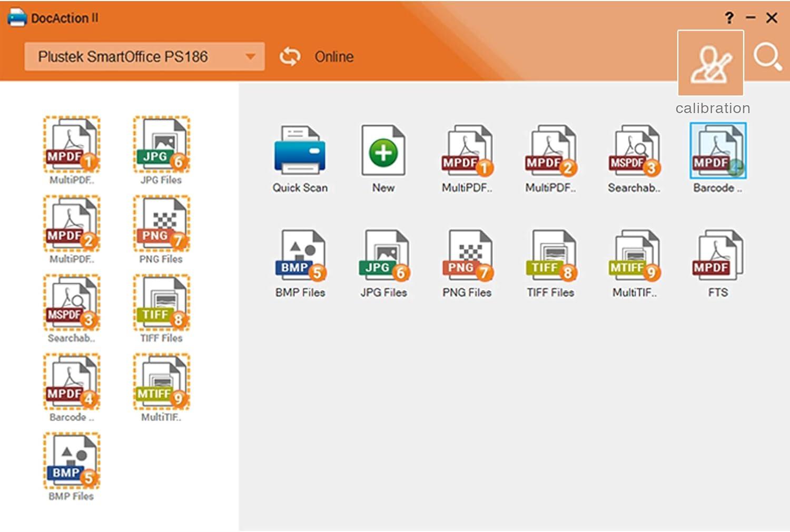Click PNG Files 7 in left sidebar
Screen dimensions: 790x532
click(x=161, y=224)
